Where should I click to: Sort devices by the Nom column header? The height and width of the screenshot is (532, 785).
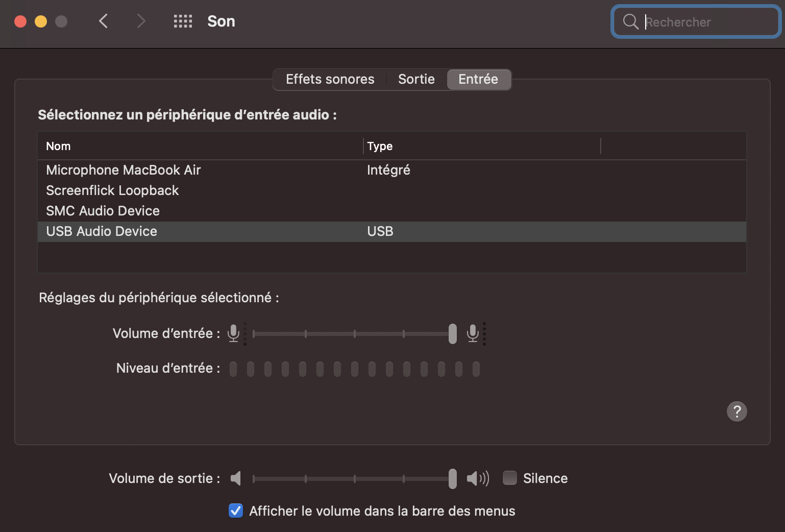pyautogui.click(x=200, y=146)
